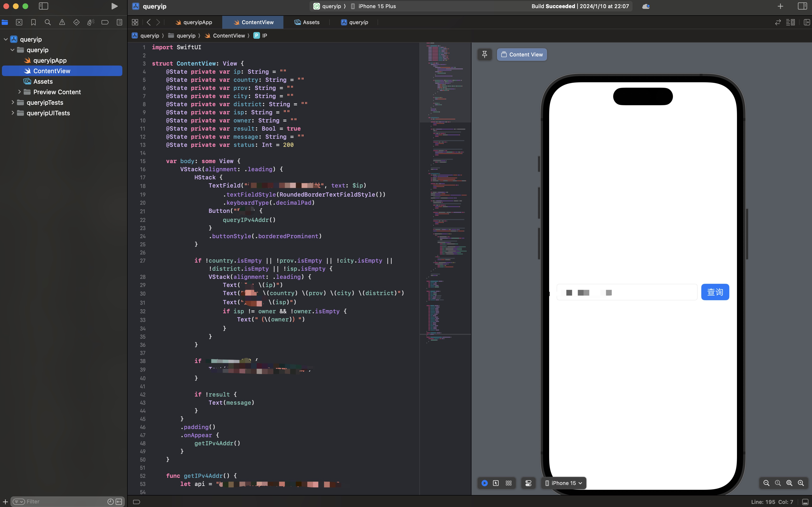Image resolution: width=812 pixels, height=507 pixels.
Task: Choose iPhone 15 Plus run destination
Action: (x=373, y=6)
